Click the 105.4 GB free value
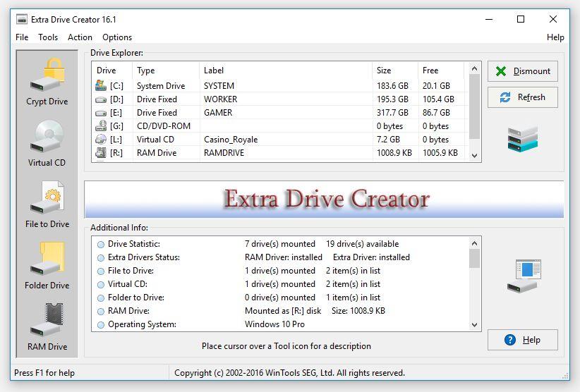Viewport: 580px width, 392px height. 438,99
